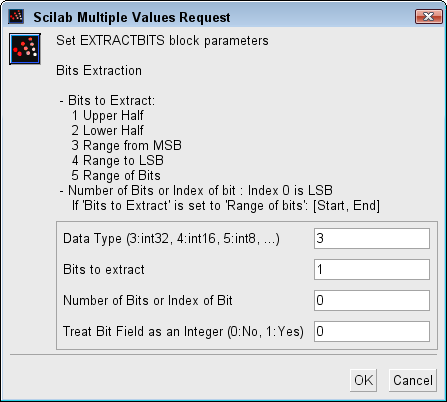Image resolution: width=447 pixels, height=402 pixels.
Task: Focus the Data Type input field
Action: click(372, 238)
